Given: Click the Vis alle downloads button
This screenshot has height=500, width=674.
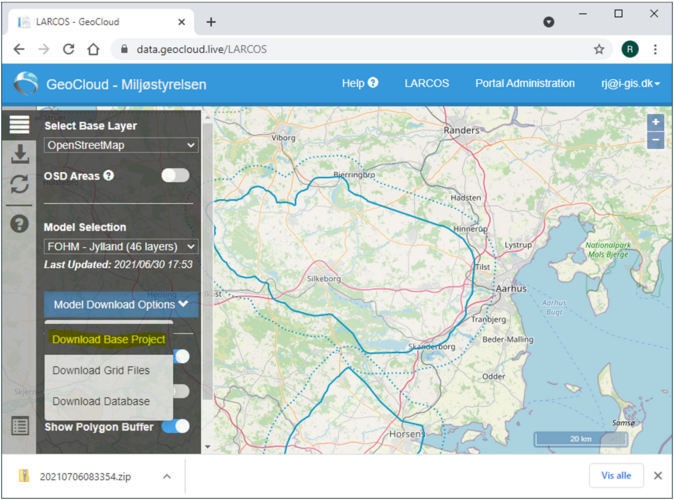Looking at the screenshot, I should pos(616,475).
